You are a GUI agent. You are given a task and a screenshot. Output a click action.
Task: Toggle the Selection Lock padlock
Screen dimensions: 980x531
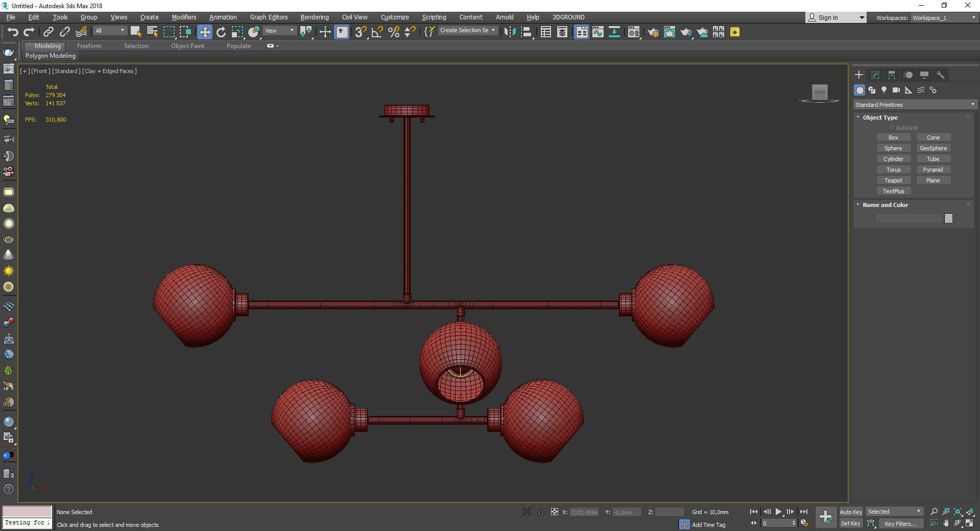[x=541, y=512]
